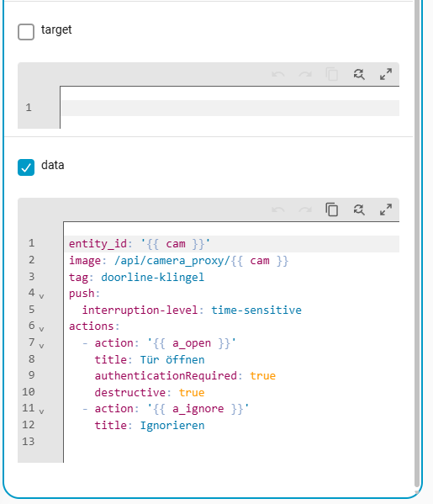This screenshot has width=433, height=504.
Task: Click the '{{ a_ignore }}' action value
Action: click(198, 409)
